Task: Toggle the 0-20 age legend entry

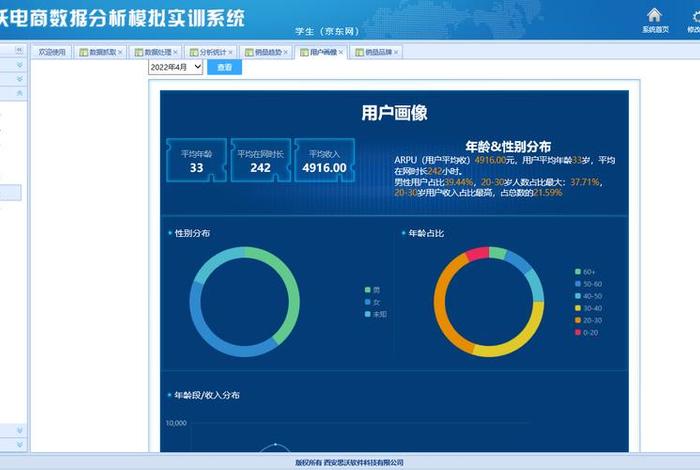Action: click(587, 333)
